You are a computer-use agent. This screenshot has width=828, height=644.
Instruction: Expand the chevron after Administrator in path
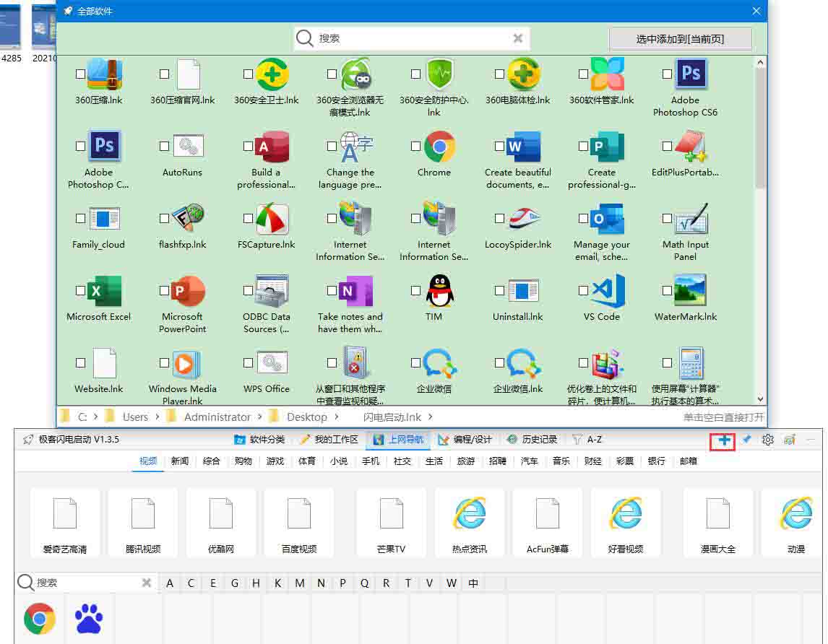tap(260, 417)
